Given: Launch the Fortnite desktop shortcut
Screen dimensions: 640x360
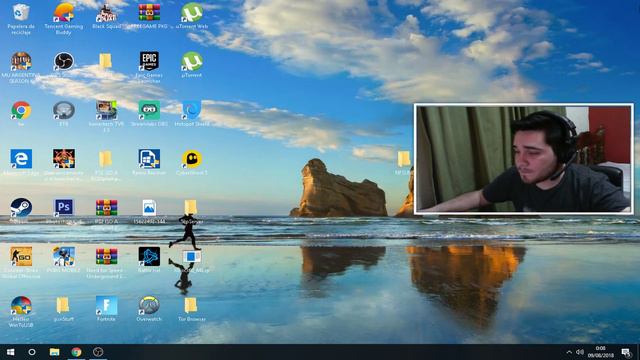Looking at the screenshot, I should click(106, 305).
